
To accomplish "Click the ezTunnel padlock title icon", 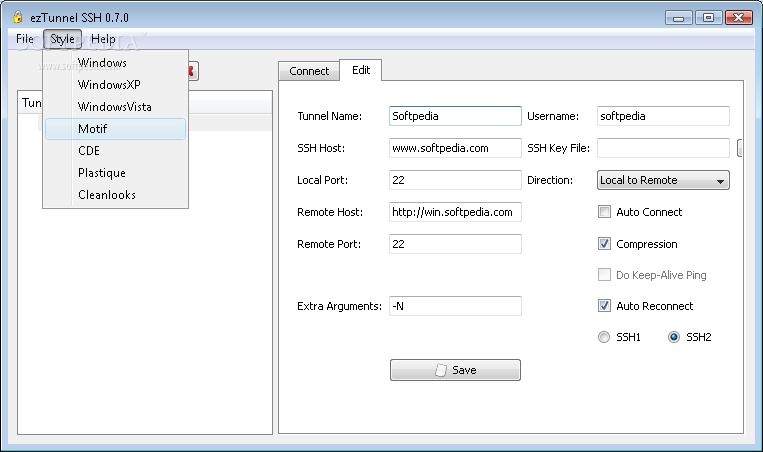I will point(18,18).
